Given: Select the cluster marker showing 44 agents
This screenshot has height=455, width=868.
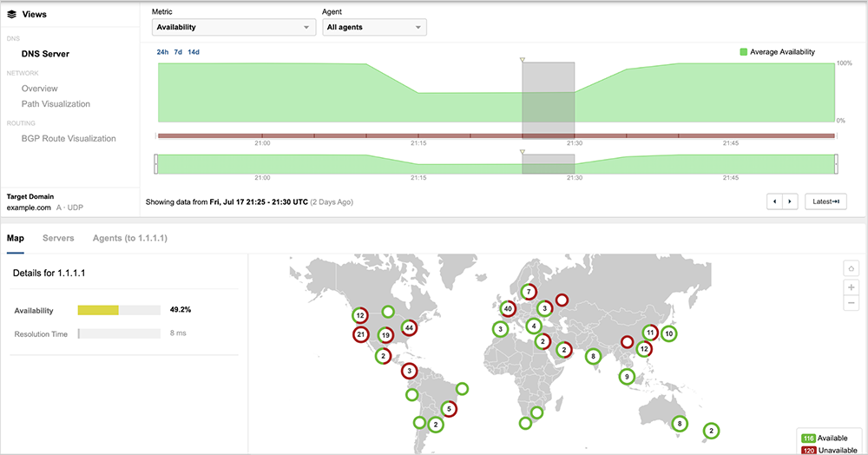Looking at the screenshot, I should click(x=407, y=328).
